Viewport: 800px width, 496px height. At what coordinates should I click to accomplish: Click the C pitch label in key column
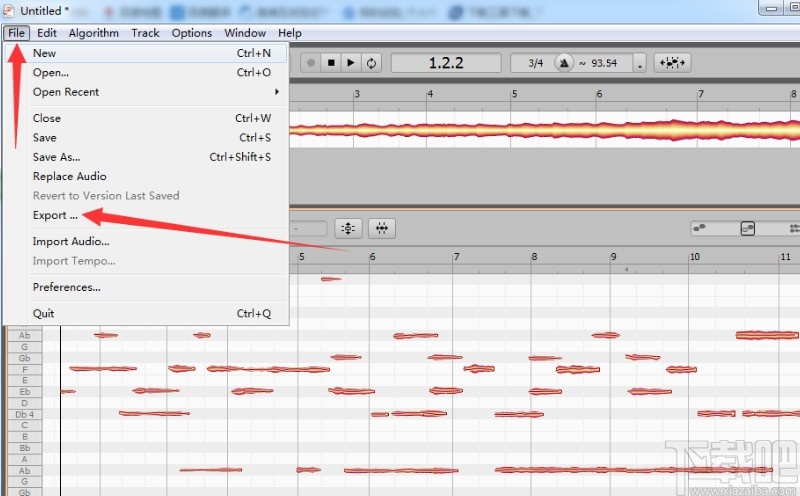[24, 426]
